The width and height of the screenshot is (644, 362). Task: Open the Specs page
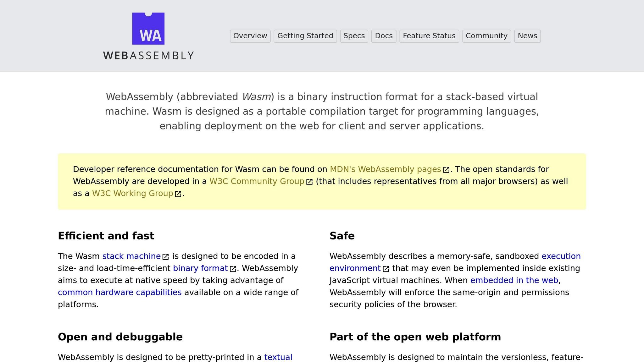(354, 36)
